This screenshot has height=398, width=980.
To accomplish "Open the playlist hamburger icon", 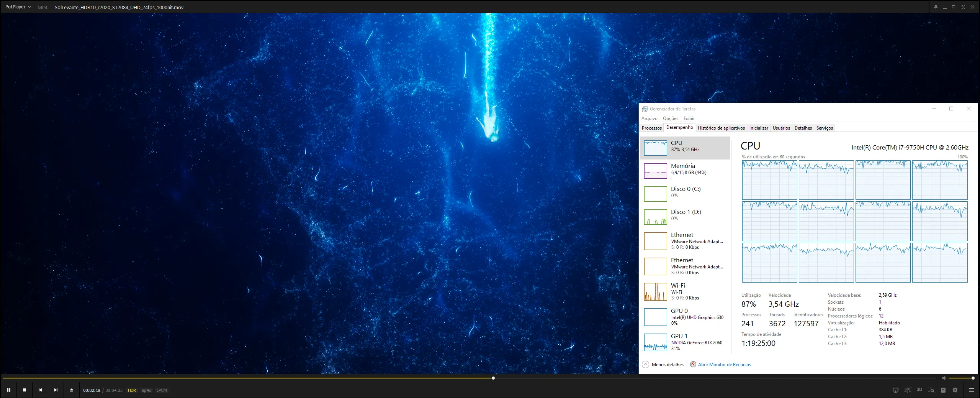I will click(971, 390).
